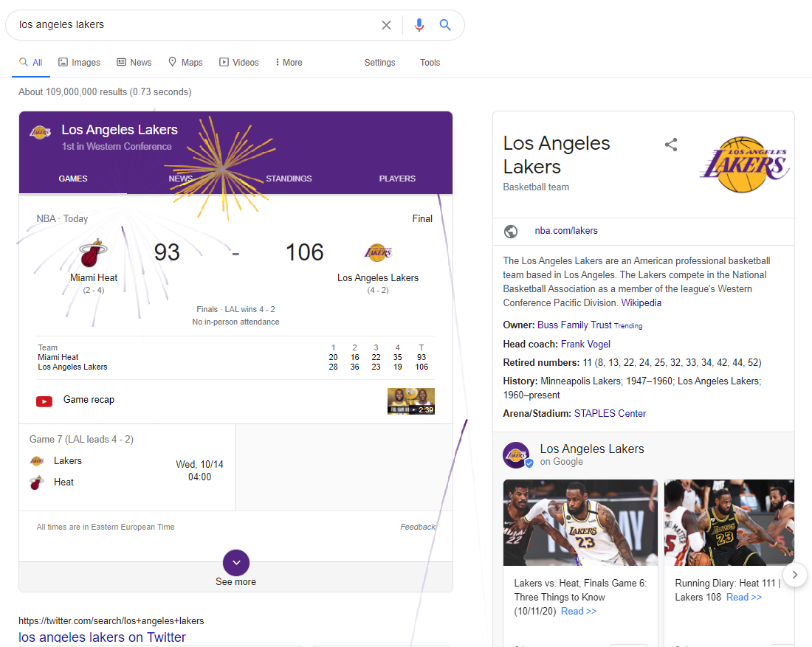Open the Running Diary post image

[729, 522]
